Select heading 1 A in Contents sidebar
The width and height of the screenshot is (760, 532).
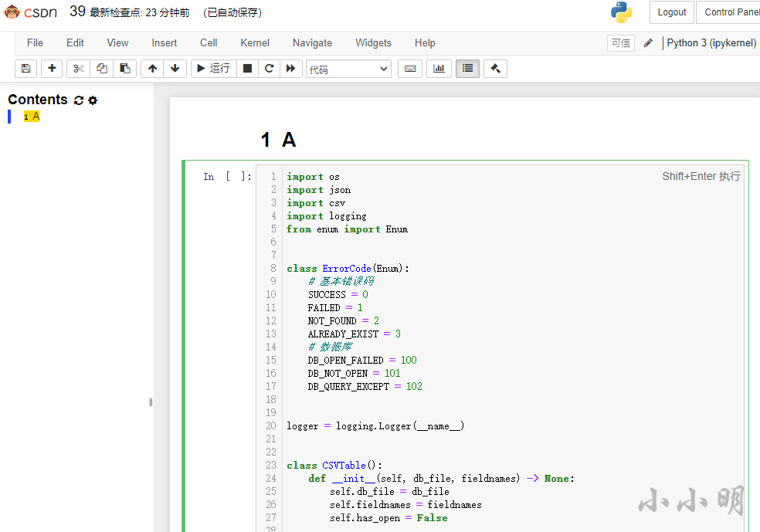[32, 117]
